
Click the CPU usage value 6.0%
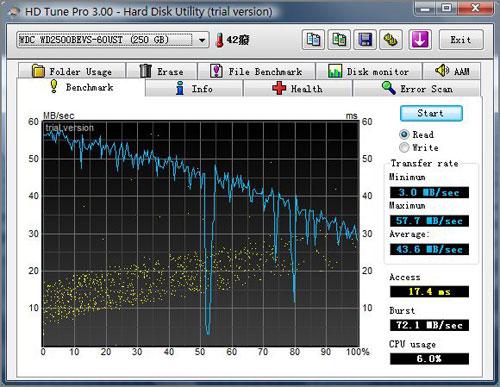point(429,359)
